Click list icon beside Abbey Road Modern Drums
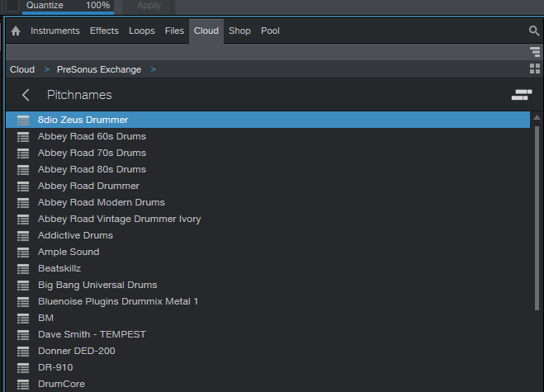544x392 pixels. click(x=23, y=202)
